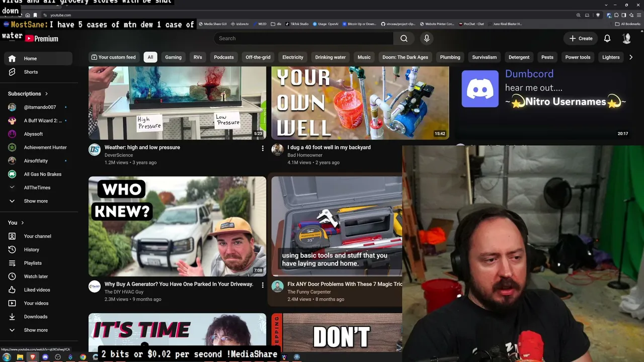Select the All filter chip
644x362 pixels.
coord(150,57)
